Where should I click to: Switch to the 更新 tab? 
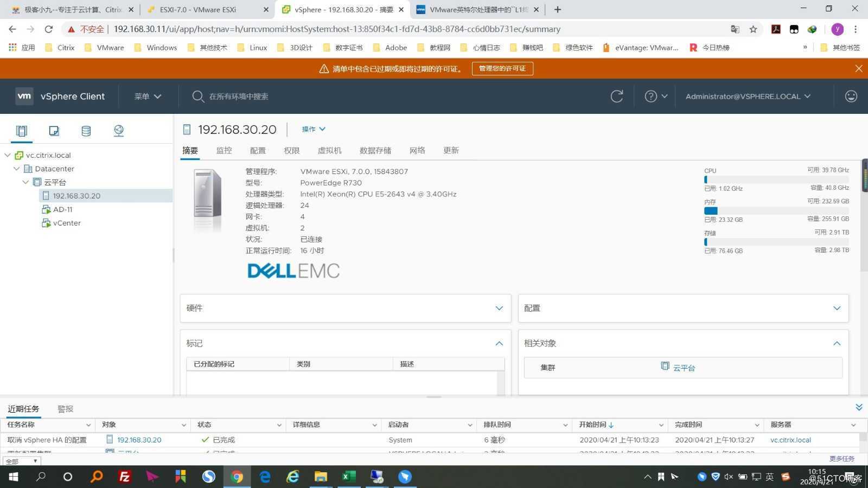(x=451, y=150)
